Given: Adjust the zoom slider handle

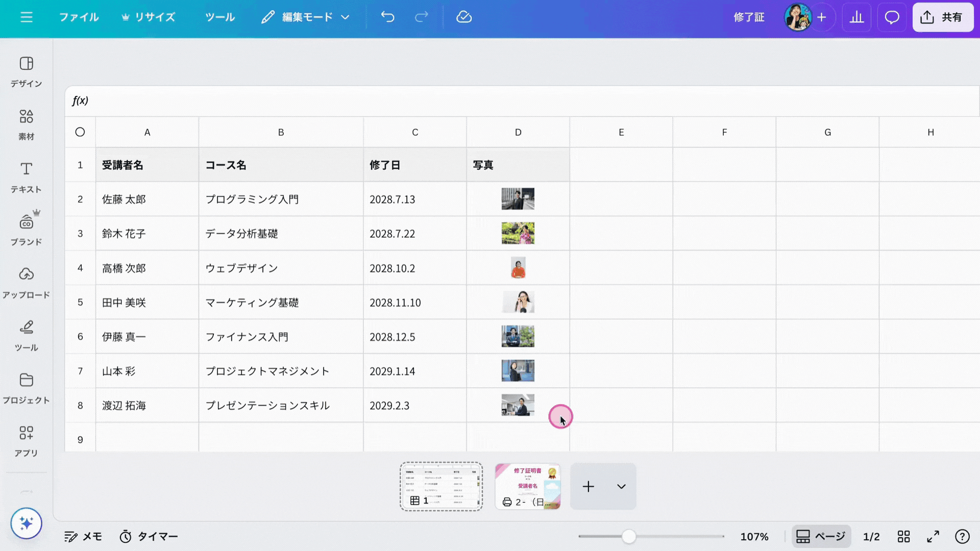Looking at the screenshot, I should 629,536.
